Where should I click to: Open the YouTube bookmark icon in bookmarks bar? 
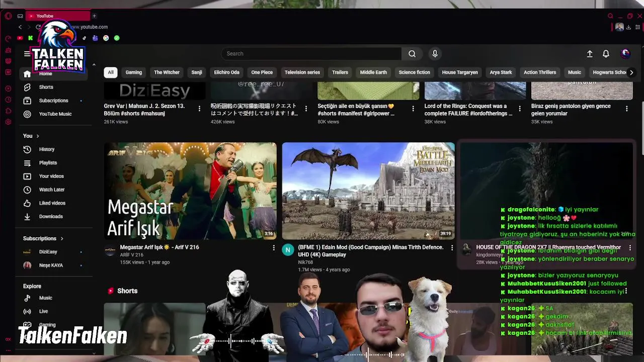20,38
